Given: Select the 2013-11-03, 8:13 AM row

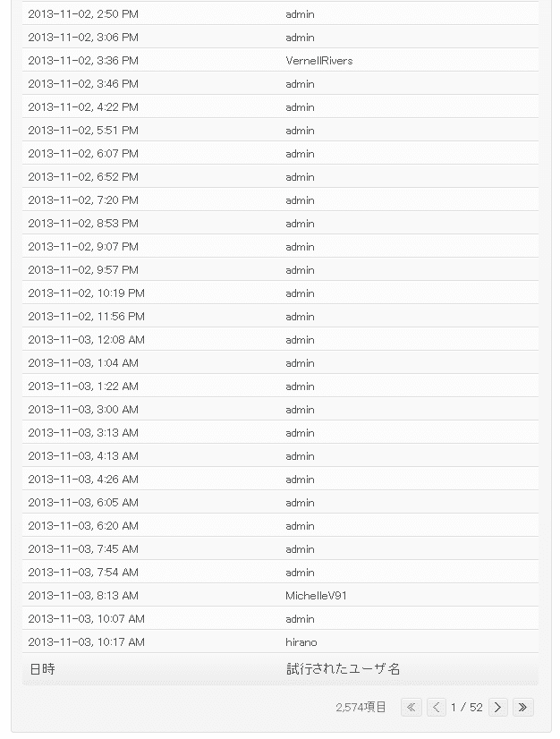Looking at the screenshot, I should 280,596.
